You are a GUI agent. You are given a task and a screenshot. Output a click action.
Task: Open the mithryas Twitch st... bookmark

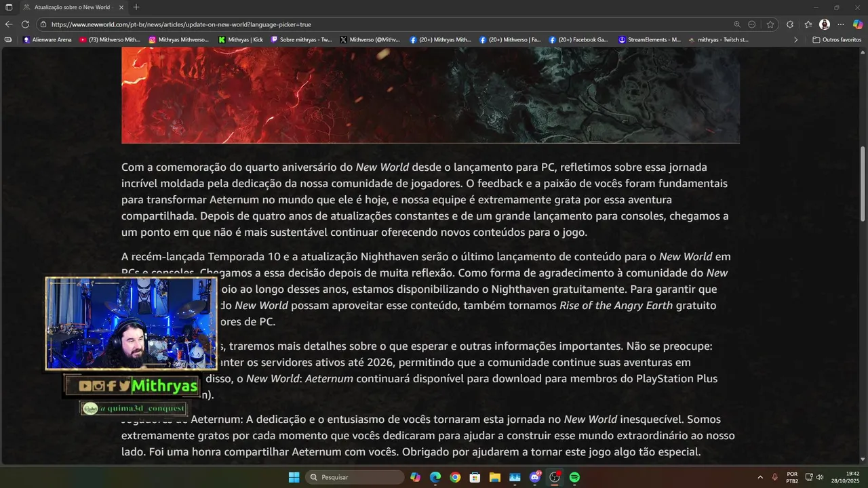pyautogui.click(x=718, y=40)
